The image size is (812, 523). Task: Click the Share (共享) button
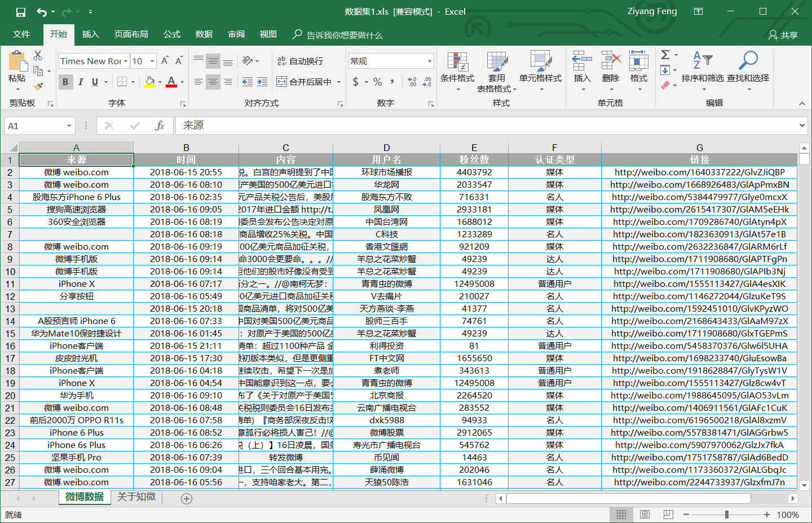(x=783, y=35)
